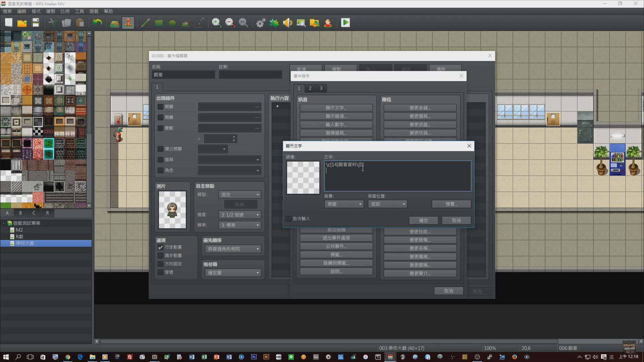The image size is (644, 362).
Task: Click the Save project floppy icon
Action: [36, 23]
